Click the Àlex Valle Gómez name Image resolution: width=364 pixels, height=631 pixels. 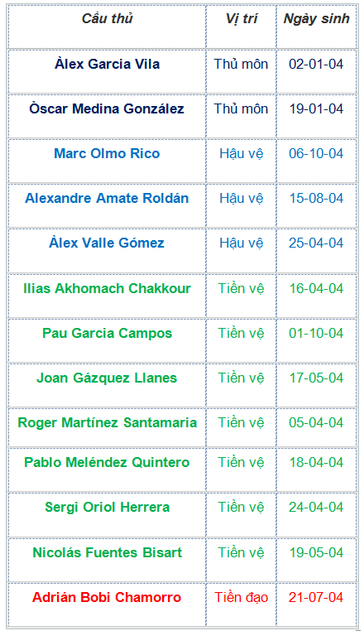click(107, 243)
